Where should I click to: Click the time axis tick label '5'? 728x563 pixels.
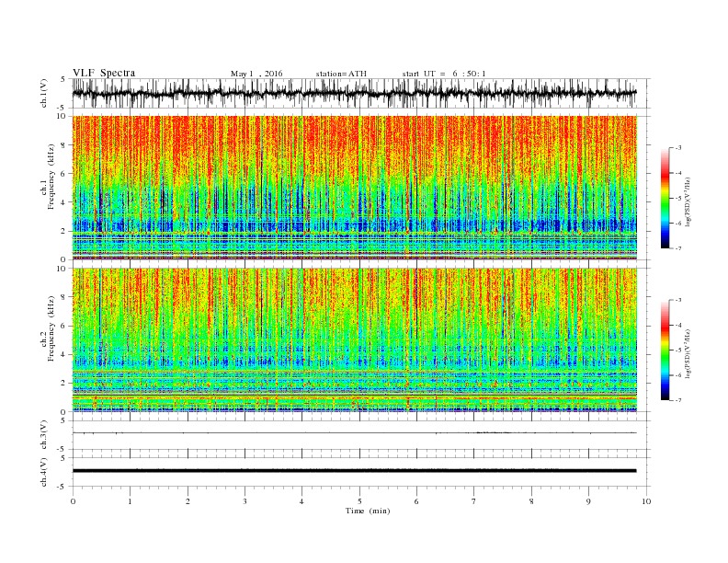tap(359, 501)
